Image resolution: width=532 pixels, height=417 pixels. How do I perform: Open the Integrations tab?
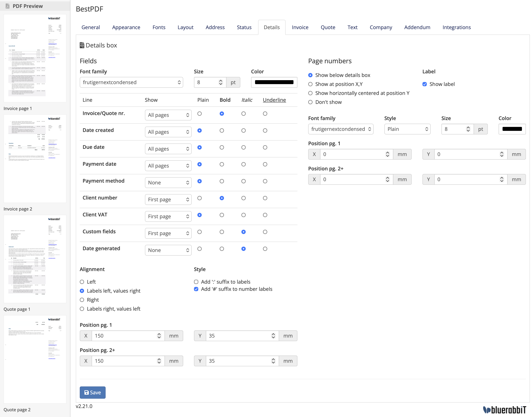tap(456, 27)
